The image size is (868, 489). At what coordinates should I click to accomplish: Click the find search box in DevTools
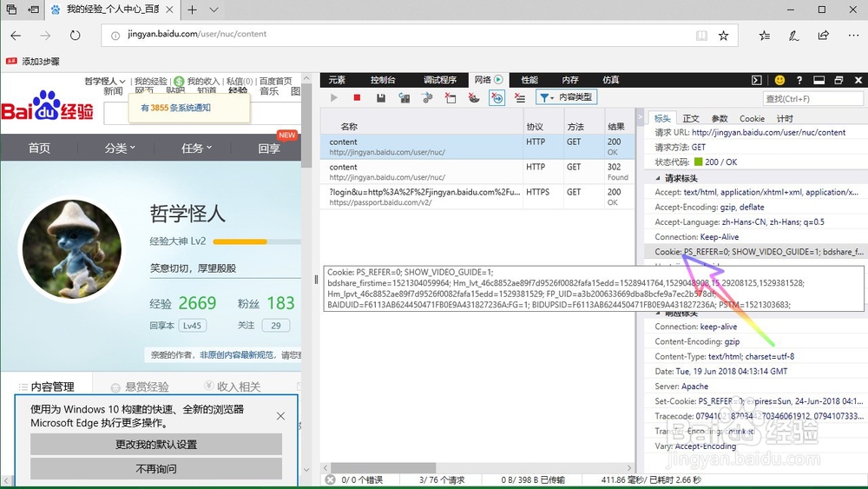(812, 98)
